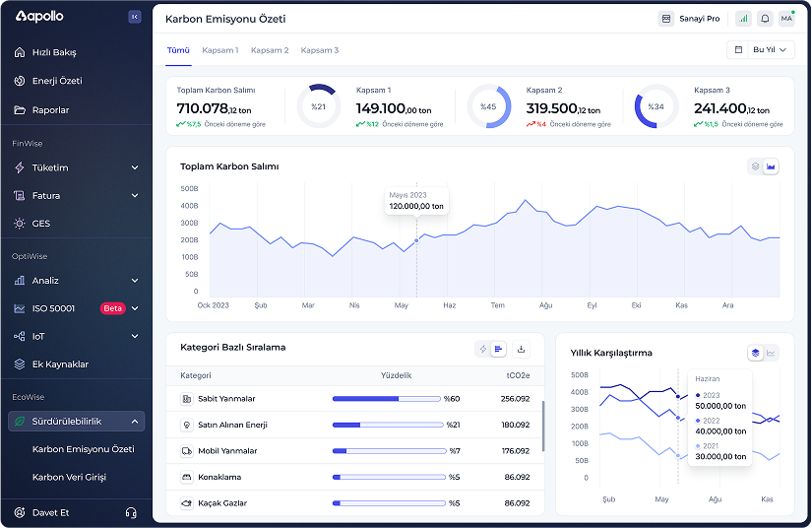
Task: Click the signal bars icon in the header
Action: (x=743, y=19)
